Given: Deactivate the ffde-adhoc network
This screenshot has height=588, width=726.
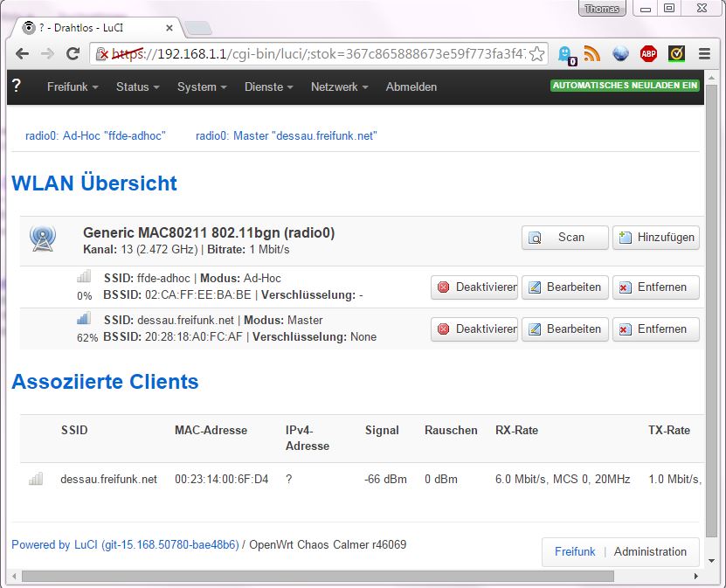Looking at the screenshot, I should tap(474, 287).
